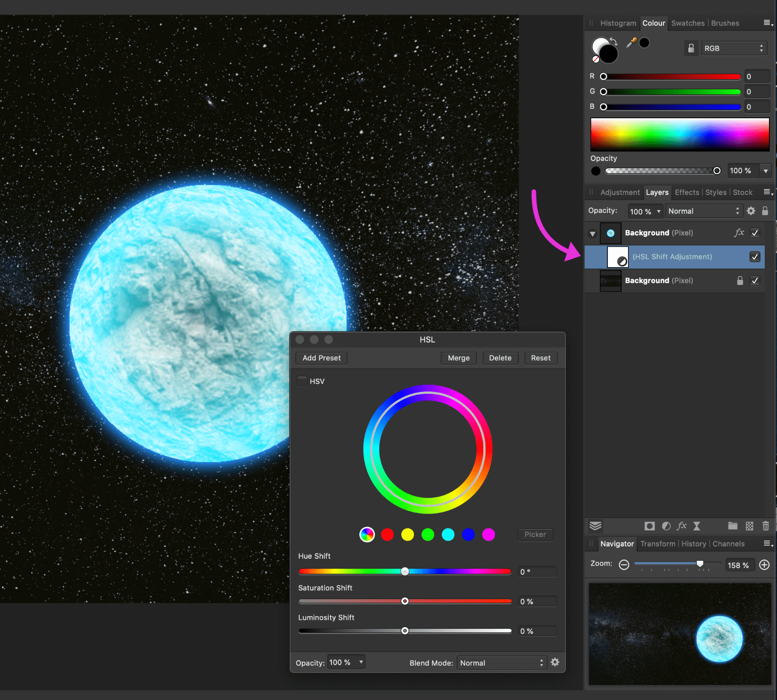The width and height of the screenshot is (777, 700).
Task: Enable the HSV checkbox
Action: [302, 381]
